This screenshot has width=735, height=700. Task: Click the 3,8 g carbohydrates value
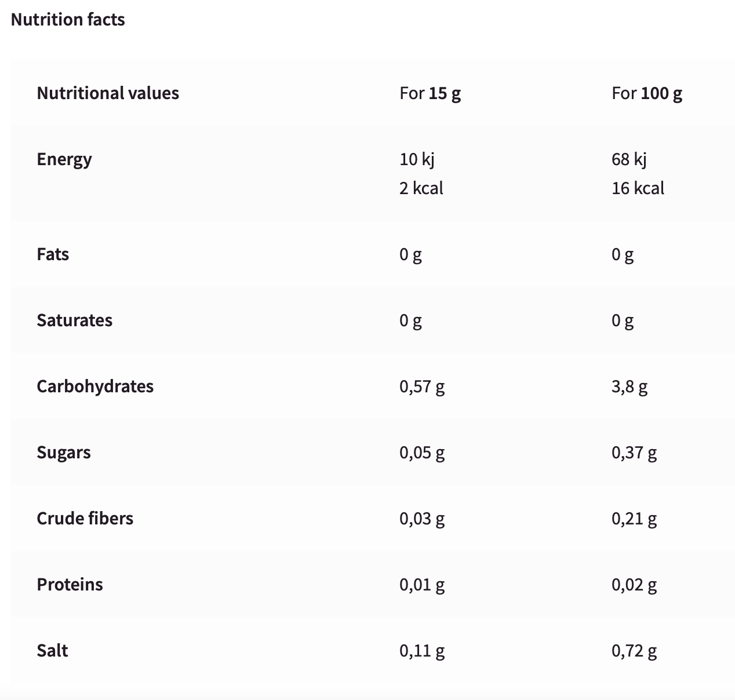click(630, 387)
